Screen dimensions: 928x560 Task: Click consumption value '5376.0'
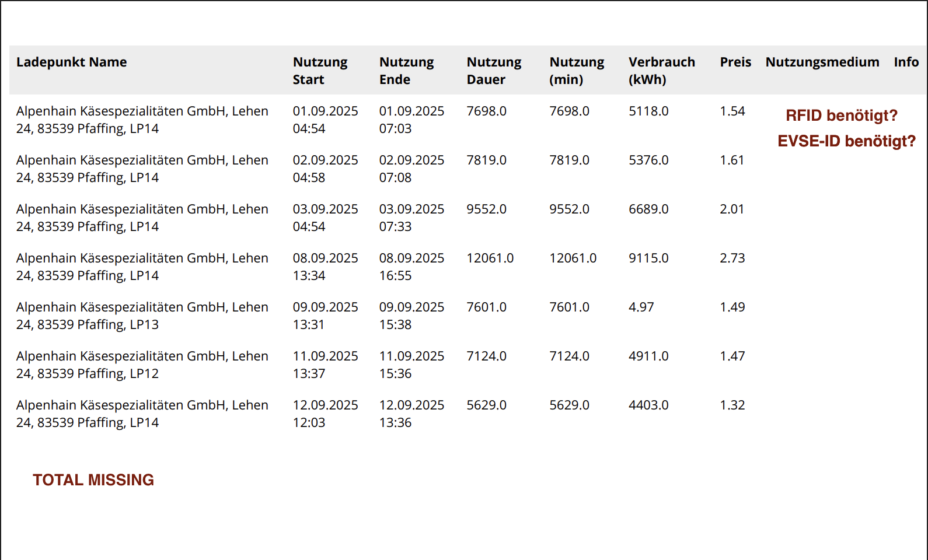point(648,160)
